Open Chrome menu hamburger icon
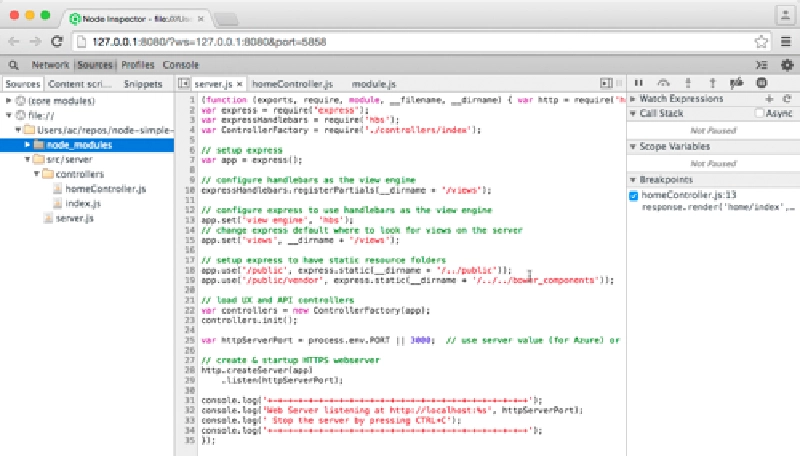Image resolution: width=800 pixels, height=456 pixels. click(786, 42)
